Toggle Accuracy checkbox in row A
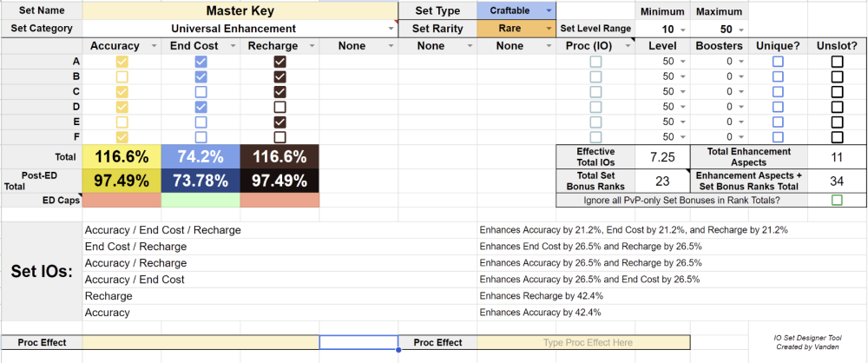868x363 pixels. pyautogui.click(x=122, y=62)
